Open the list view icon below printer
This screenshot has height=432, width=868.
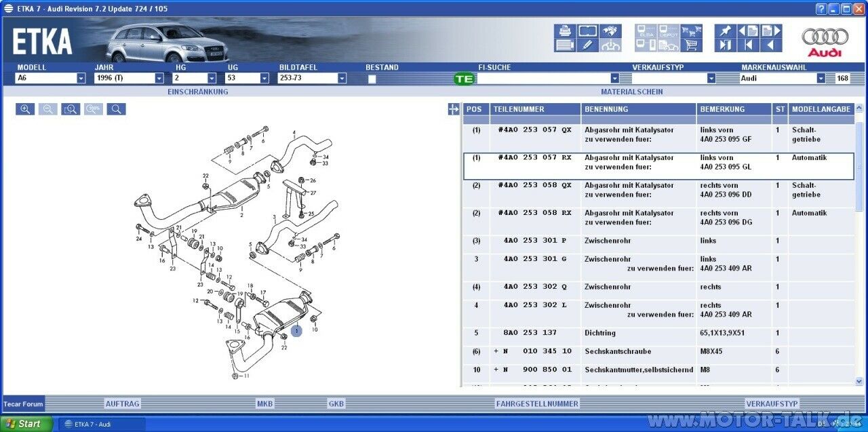tap(565, 45)
